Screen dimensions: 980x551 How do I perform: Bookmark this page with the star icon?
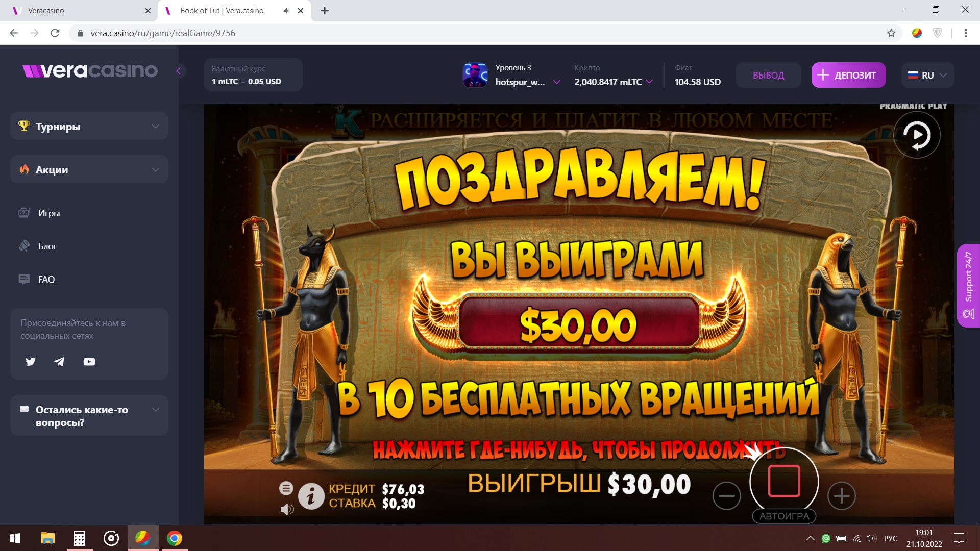pyautogui.click(x=891, y=33)
